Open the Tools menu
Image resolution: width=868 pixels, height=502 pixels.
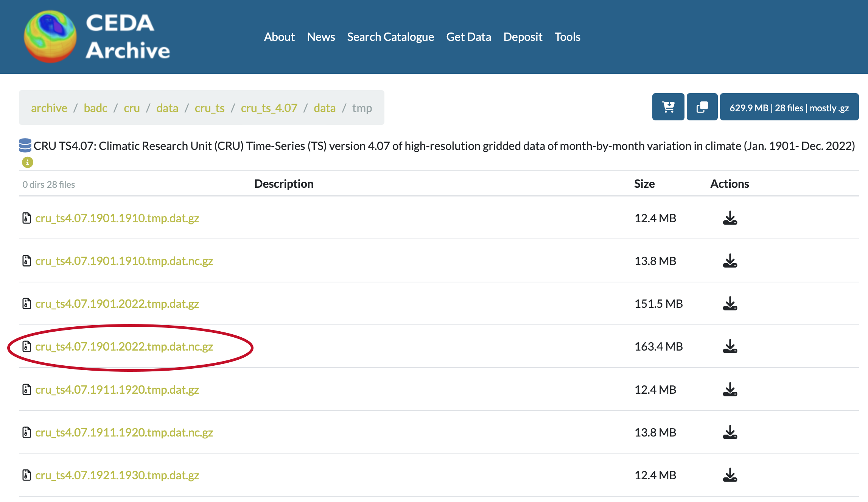click(567, 37)
